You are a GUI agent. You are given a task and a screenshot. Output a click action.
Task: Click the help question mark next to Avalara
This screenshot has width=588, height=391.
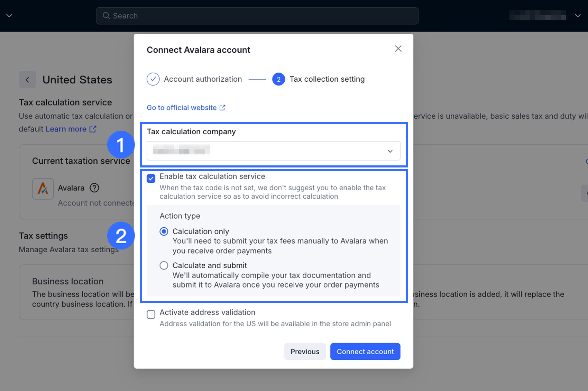point(94,188)
